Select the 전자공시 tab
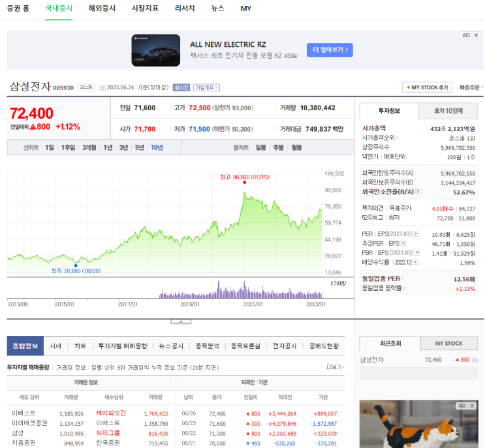This screenshot has width=485, height=448. [x=285, y=346]
